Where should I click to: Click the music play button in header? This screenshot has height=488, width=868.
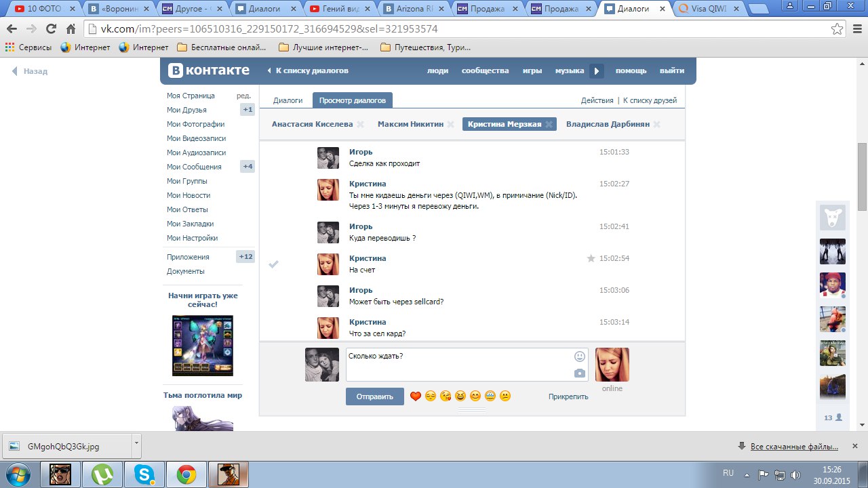596,71
